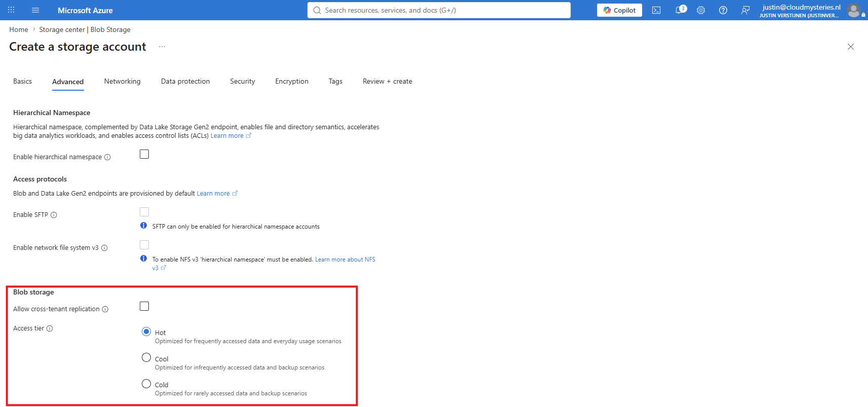Enable hierarchical namespace checkbox
868x407 pixels.
[x=144, y=154]
